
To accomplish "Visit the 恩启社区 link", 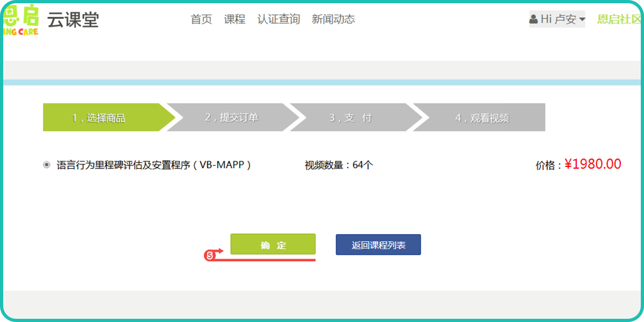I will click(x=619, y=19).
